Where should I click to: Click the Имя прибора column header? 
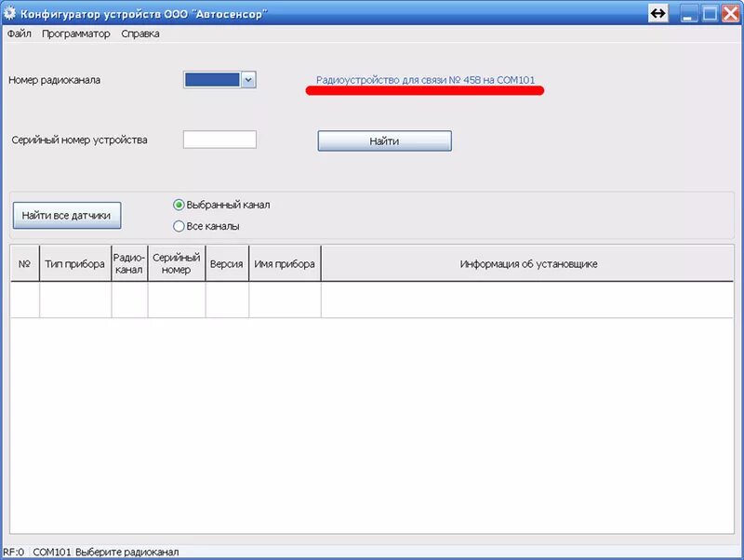coord(285,263)
